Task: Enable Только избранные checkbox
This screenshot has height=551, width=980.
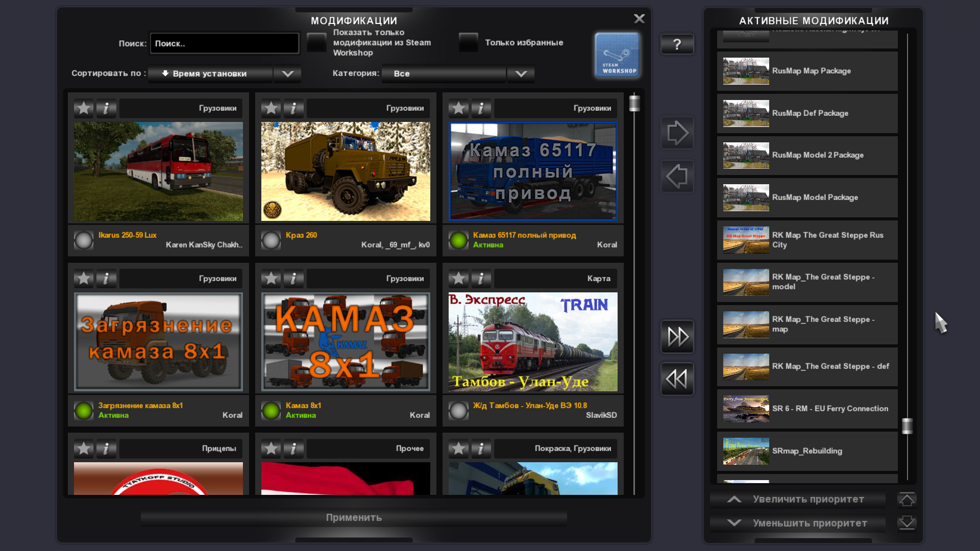Action: coord(468,42)
